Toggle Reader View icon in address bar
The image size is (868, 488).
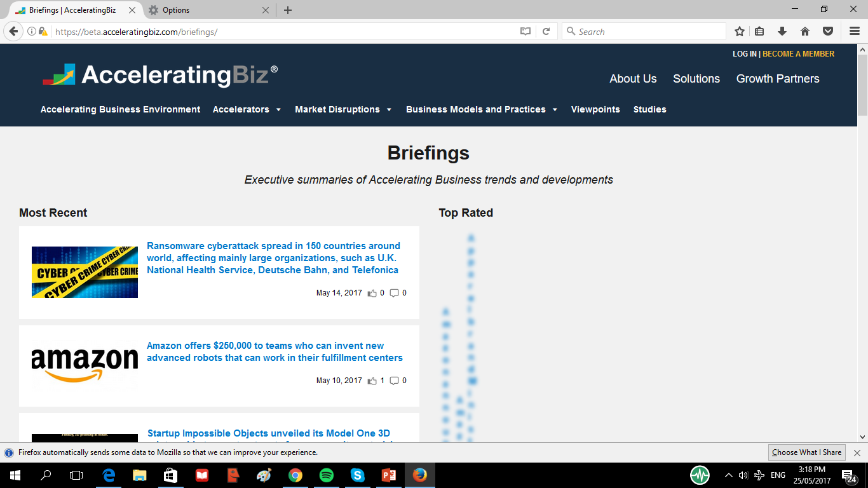tap(526, 31)
